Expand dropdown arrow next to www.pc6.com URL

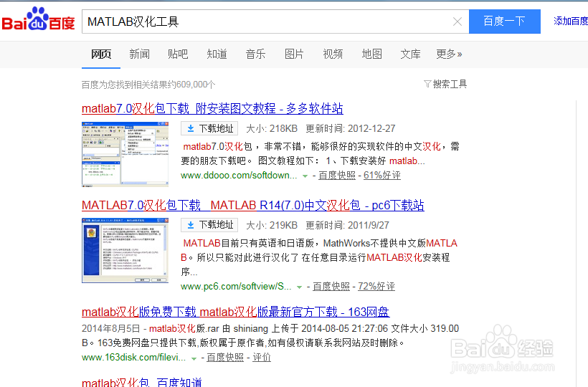[x=299, y=287]
